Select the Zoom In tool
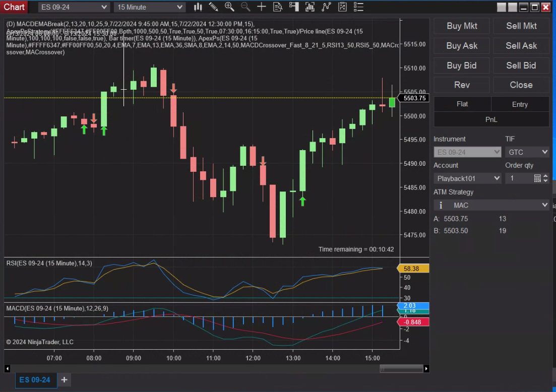 click(229, 7)
